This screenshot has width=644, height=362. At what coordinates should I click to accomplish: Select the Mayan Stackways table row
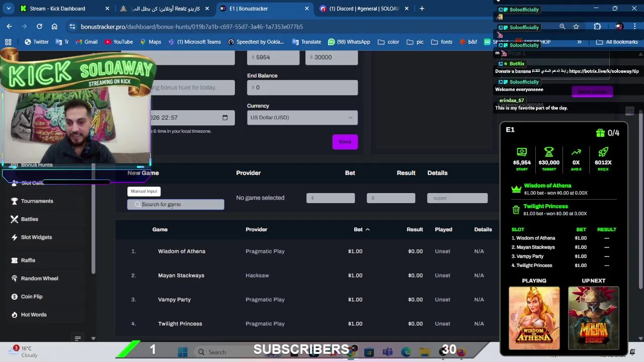tap(307, 276)
